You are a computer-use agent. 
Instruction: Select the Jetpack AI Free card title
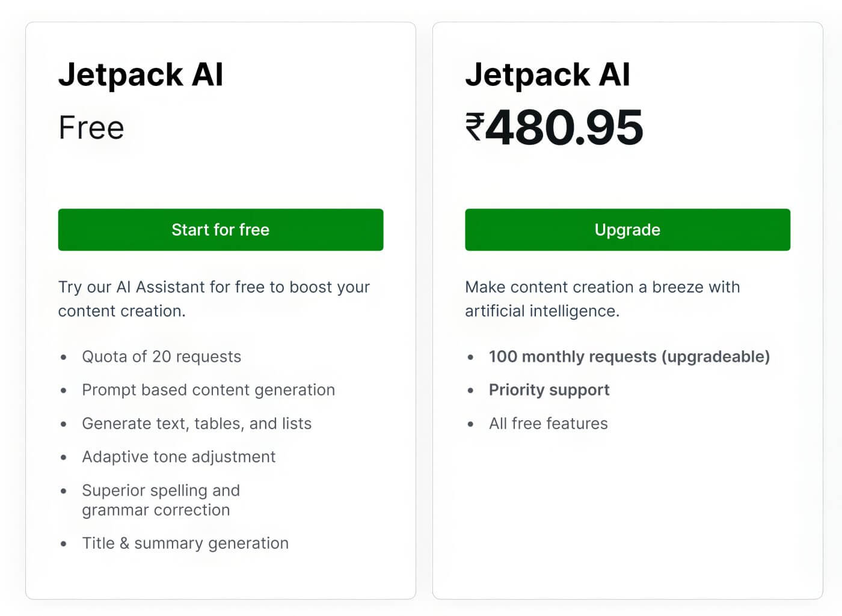point(140,74)
